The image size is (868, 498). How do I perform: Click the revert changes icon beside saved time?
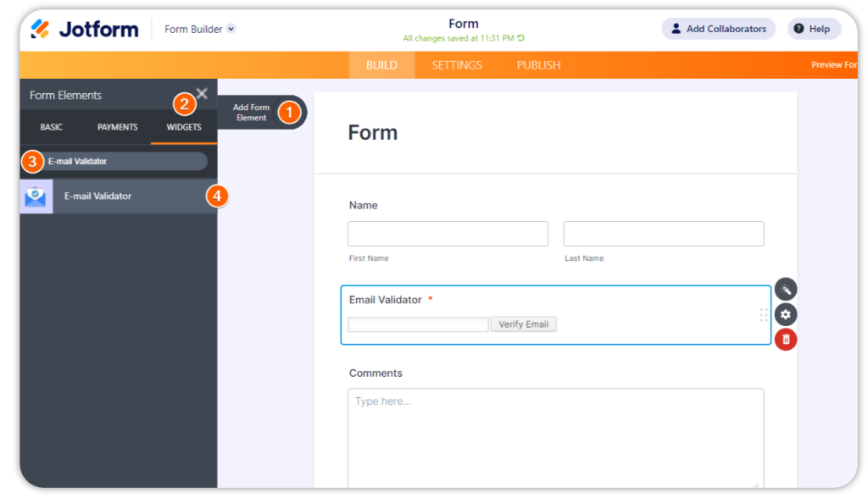click(521, 38)
